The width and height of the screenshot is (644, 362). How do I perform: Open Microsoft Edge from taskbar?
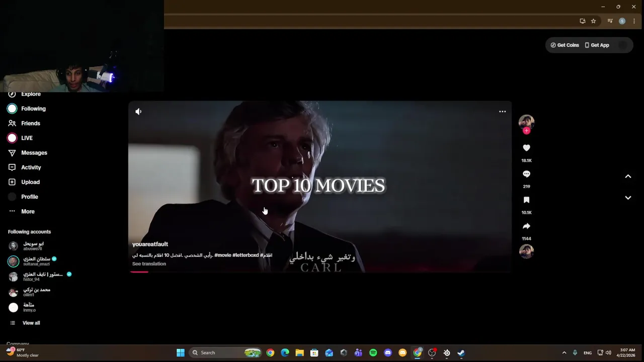click(285, 353)
